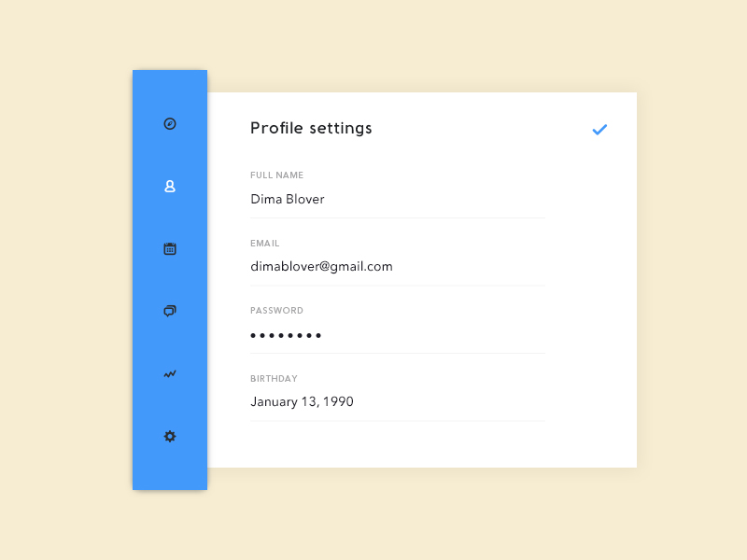The width and height of the screenshot is (747, 560).
Task: Click the Full Name field with Dima Blover
Action: click(x=397, y=200)
